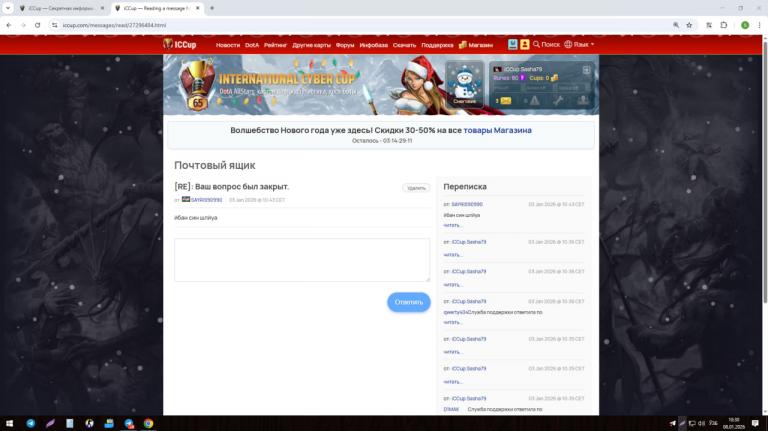Open the Магазин menu item

click(x=476, y=45)
